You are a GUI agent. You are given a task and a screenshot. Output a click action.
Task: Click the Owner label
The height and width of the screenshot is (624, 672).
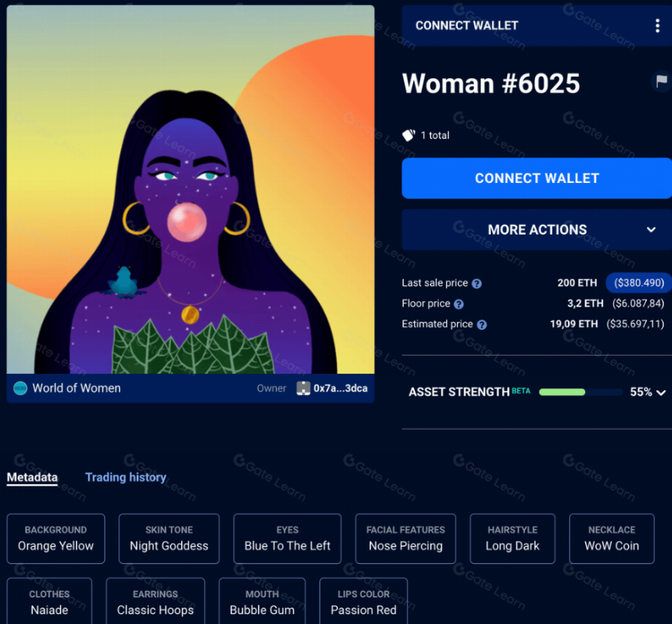(271, 388)
